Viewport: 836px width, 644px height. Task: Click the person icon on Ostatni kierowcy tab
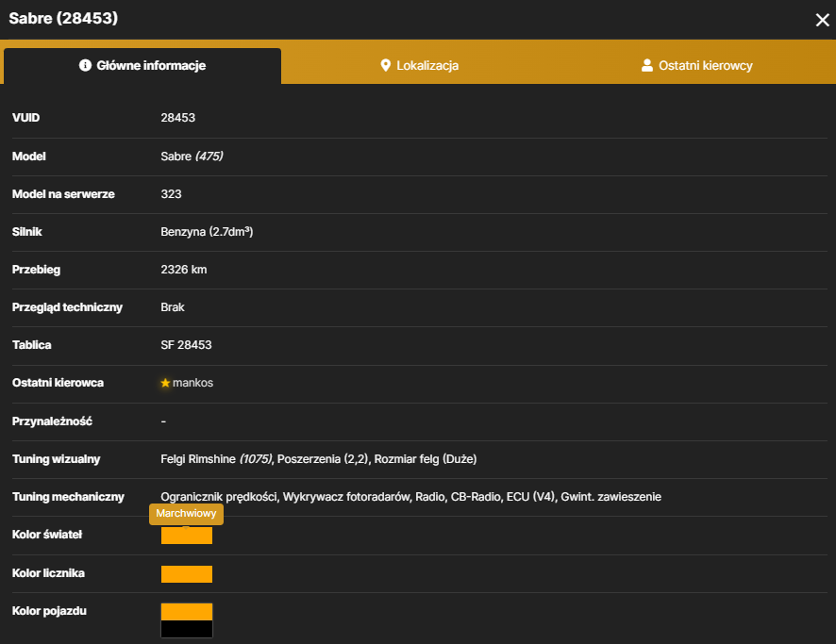[x=646, y=65]
